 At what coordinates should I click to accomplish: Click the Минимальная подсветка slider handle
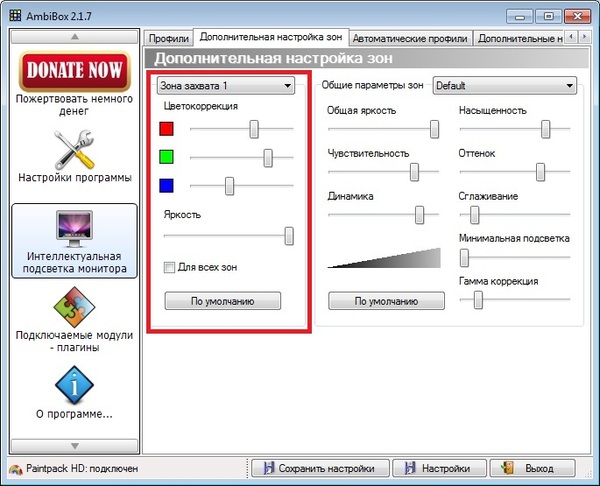point(464,258)
